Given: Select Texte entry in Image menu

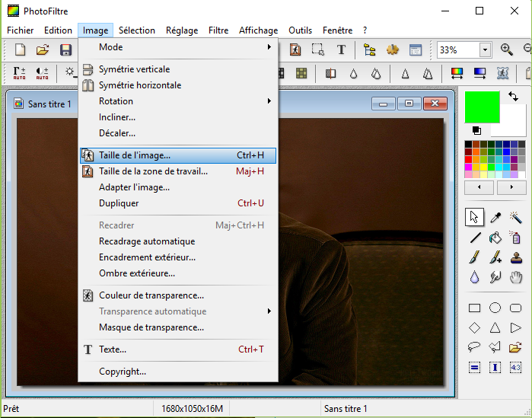Looking at the screenshot, I should pyautogui.click(x=178, y=349).
